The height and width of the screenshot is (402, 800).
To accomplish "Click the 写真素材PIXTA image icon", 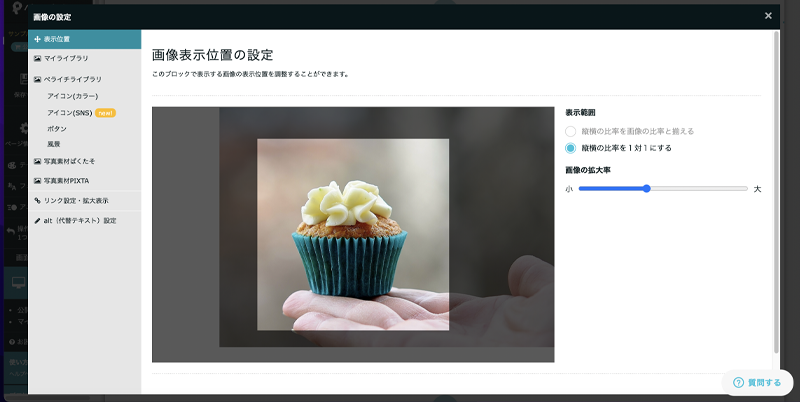I will pos(37,181).
